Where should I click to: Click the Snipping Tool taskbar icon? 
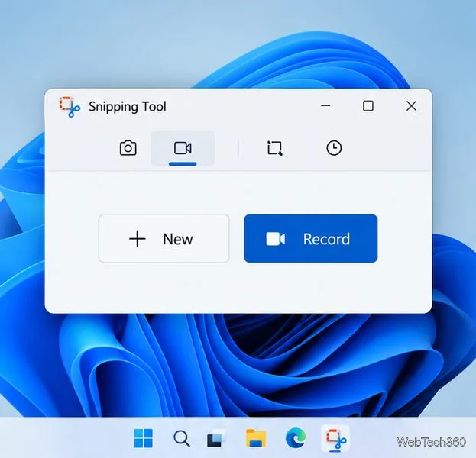click(335, 439)
